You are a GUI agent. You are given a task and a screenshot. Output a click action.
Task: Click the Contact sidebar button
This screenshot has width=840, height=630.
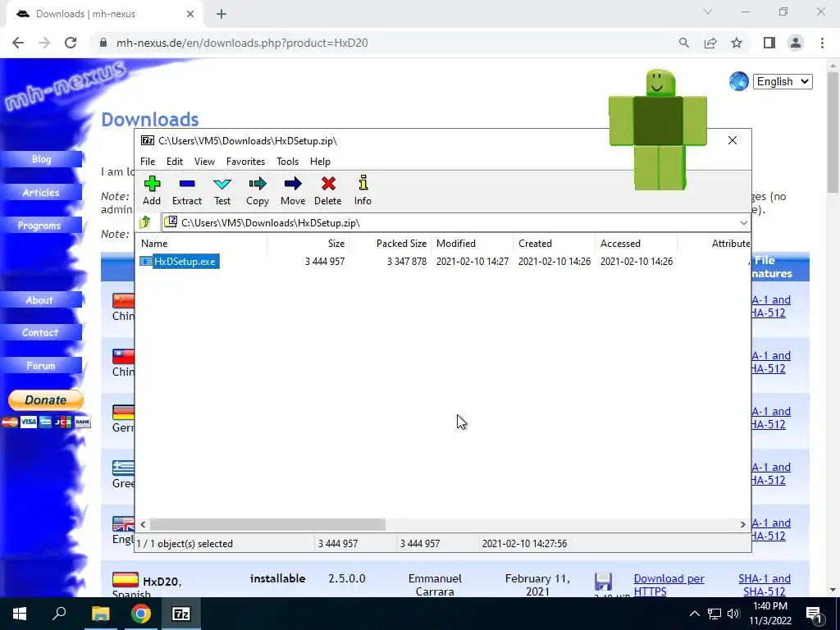click(x=41, y=333)
